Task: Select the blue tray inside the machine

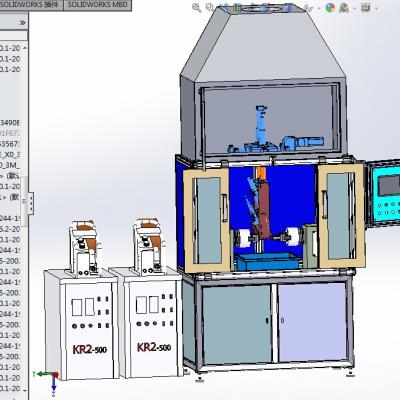Action: [x=266, y=261]
